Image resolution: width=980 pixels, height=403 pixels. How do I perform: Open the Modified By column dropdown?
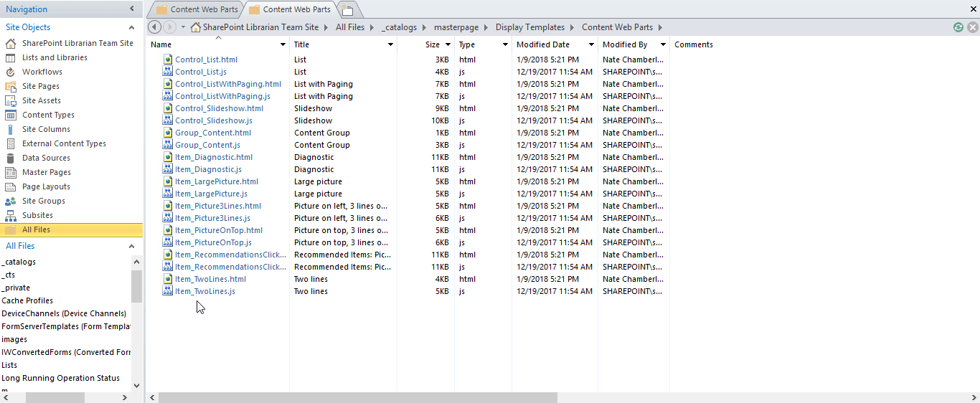click(x=663, y=44)
